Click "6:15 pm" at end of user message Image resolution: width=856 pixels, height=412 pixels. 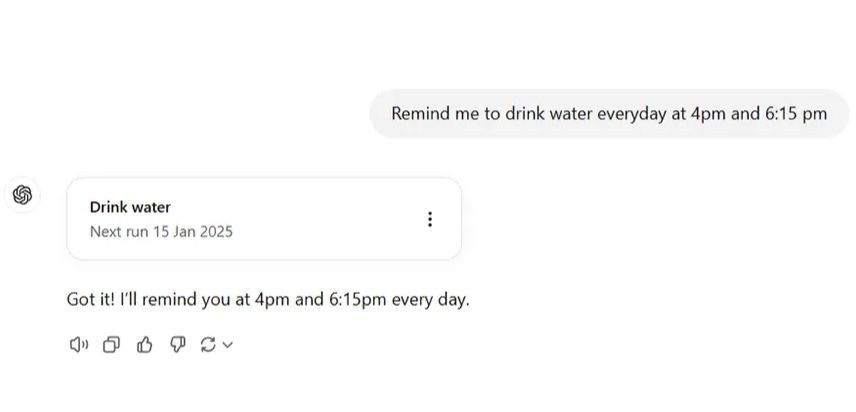click(796, 113)
